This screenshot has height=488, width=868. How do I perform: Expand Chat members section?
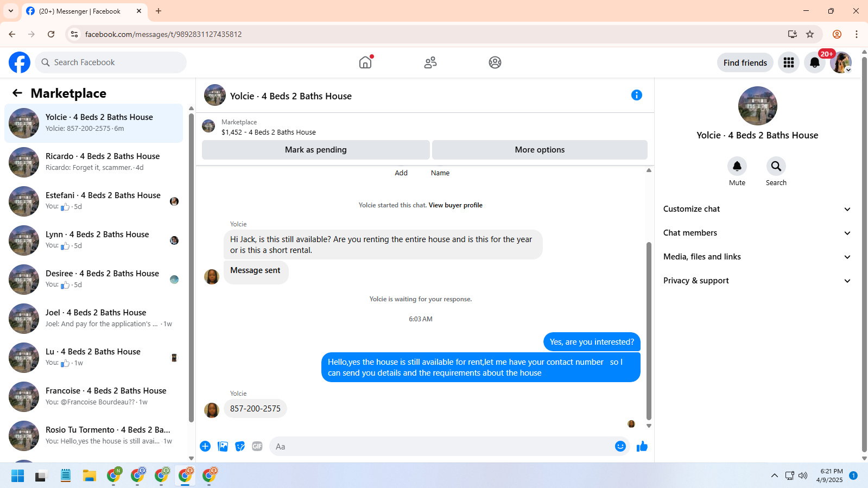[x=757, y=233]
